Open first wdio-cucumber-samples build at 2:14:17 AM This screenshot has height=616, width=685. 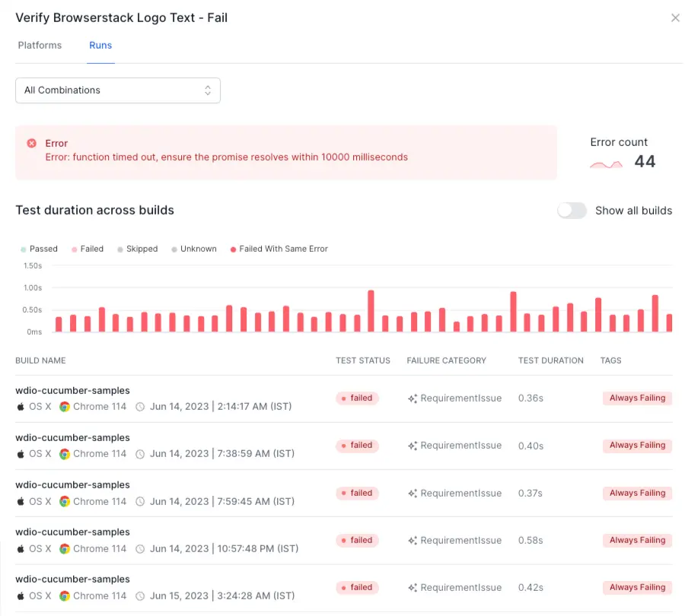click(x=72, y=391)
